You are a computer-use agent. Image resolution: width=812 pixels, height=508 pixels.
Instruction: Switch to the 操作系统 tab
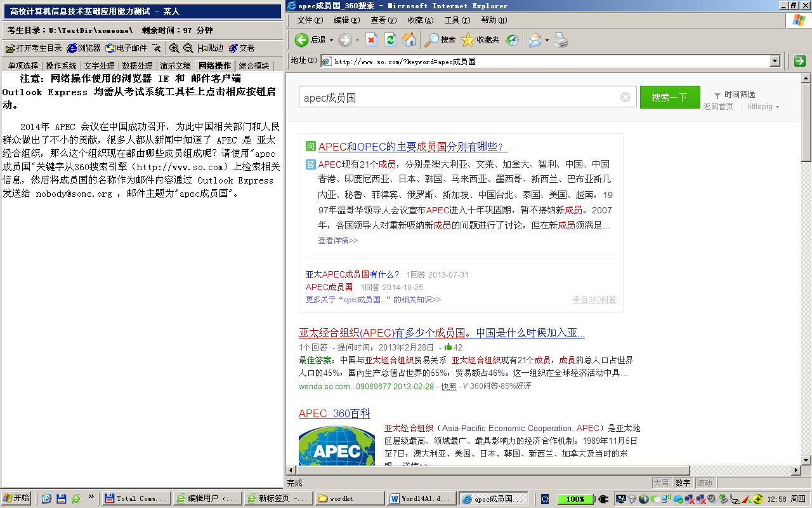[x=61, y=65]
